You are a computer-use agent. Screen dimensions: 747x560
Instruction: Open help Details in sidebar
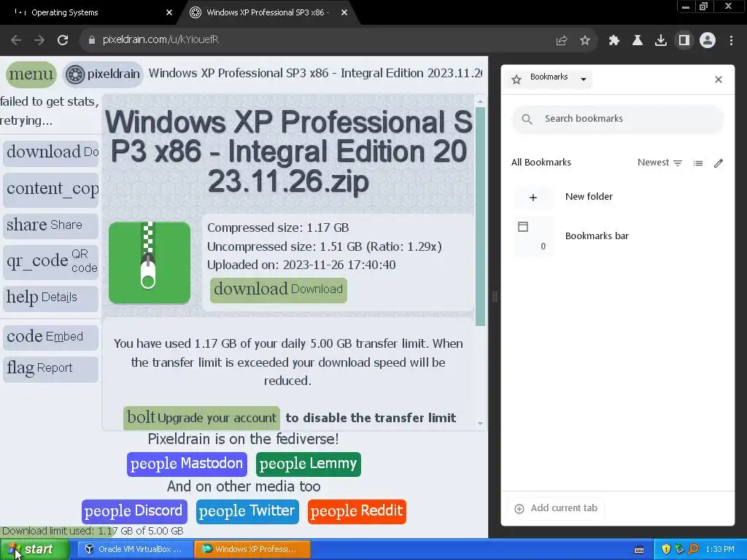pyautogui.click(x=50, y=297)
